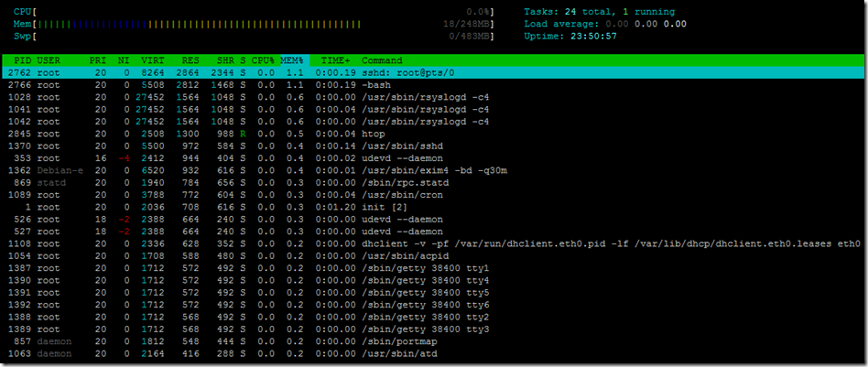Screen dimensions: 868x367
Task: Highlight the /usr/sbin/cron process row
Action: coord(433,195)
